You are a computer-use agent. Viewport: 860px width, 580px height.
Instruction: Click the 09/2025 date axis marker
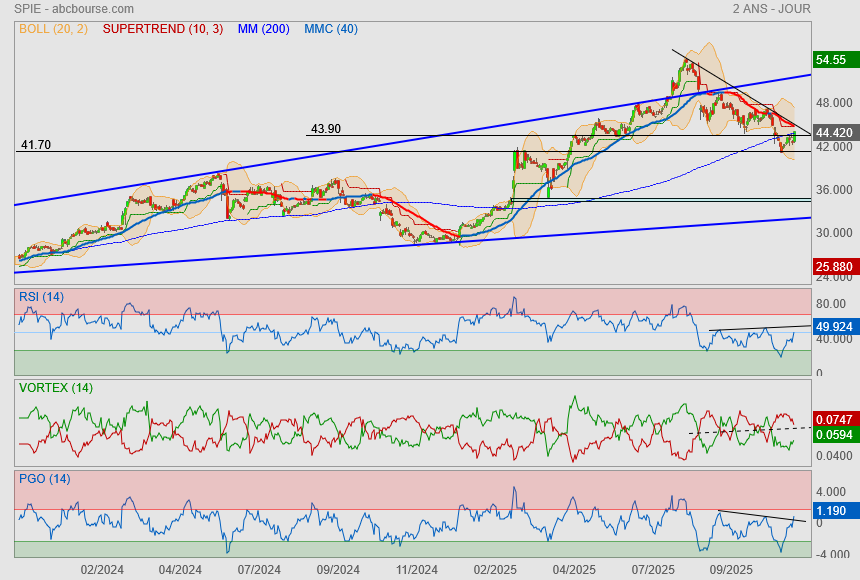(730, 569)
